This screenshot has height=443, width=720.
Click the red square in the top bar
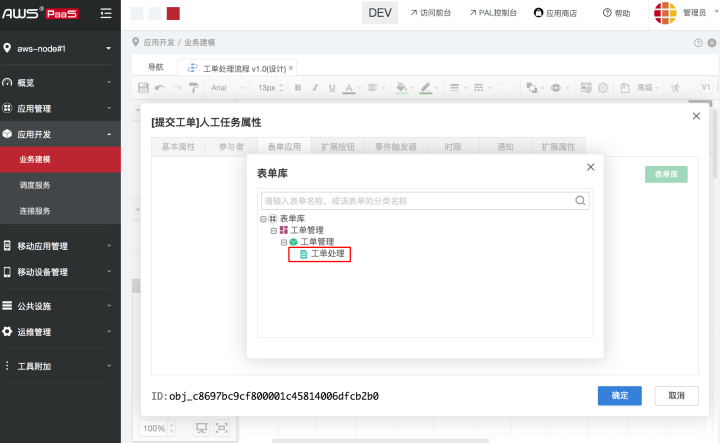point(173,13)
